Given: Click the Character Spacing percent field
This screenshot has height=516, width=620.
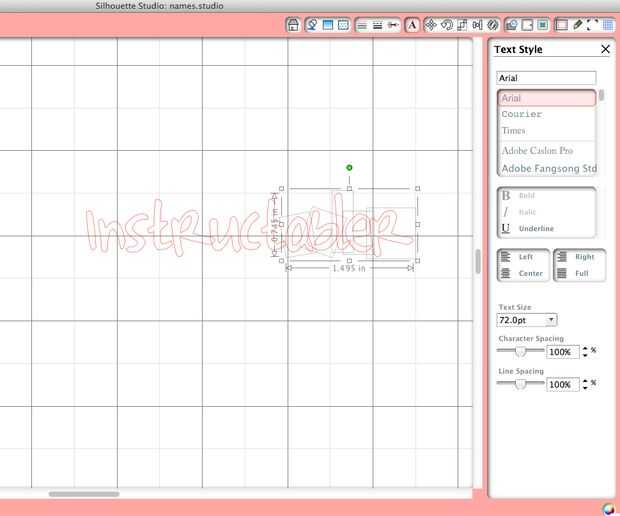Looking at the screenshot, I should [x=563, y=352].
